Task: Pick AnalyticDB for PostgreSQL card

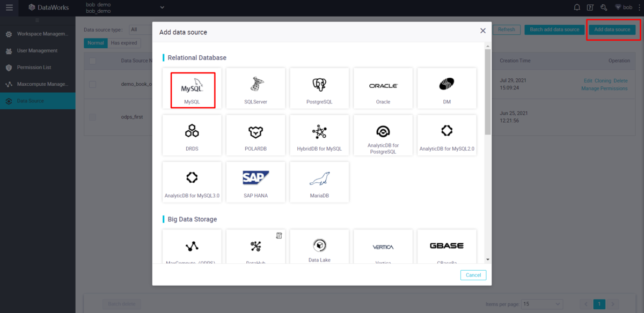Action: tap(383, 135)
